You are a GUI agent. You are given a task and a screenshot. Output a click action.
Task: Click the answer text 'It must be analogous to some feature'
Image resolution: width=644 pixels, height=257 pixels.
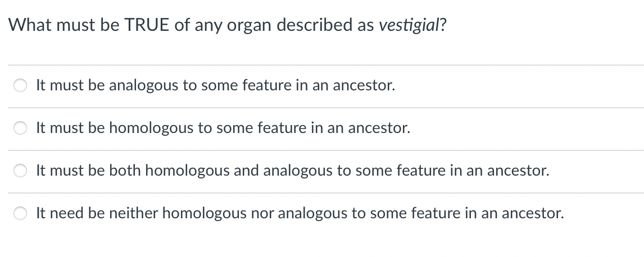(x=215, y=86)
